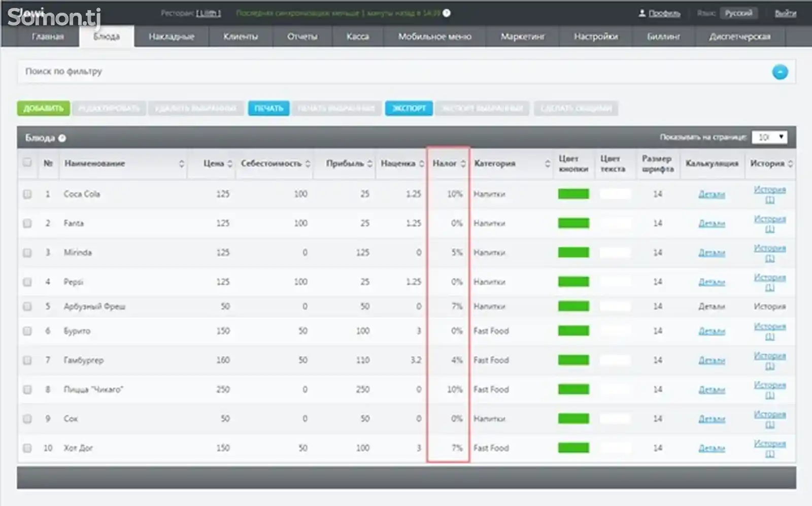
Task: Check the Coca Cola row checkbox
Action: (27, 194)
